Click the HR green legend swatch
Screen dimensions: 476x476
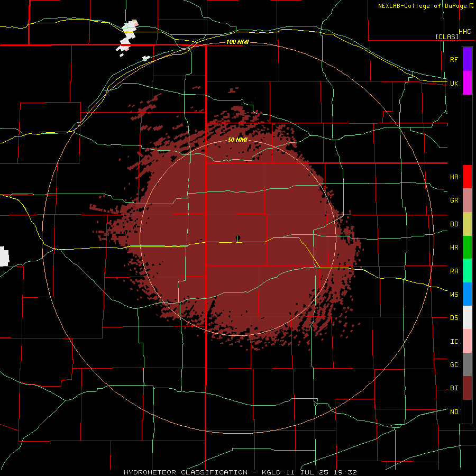click(467, 248)
